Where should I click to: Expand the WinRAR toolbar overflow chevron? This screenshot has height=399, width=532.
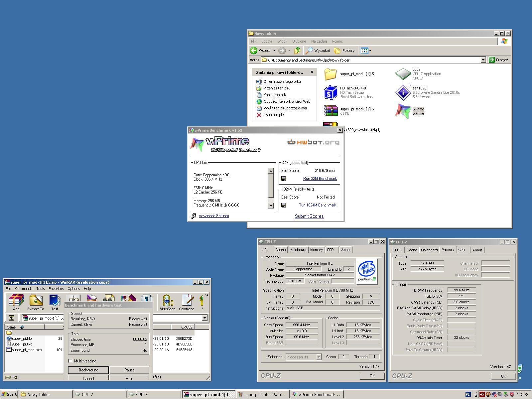coord(206,295)
